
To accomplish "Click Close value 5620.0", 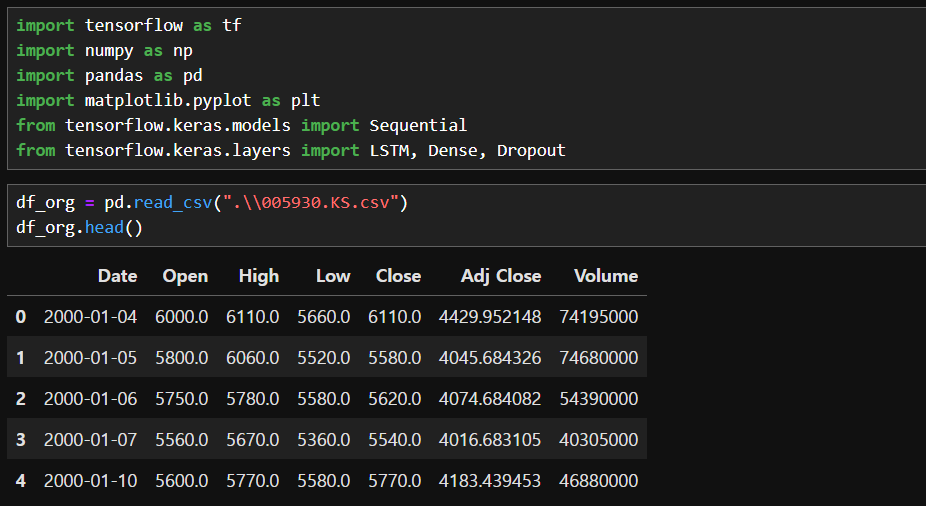I will point(394,399).
